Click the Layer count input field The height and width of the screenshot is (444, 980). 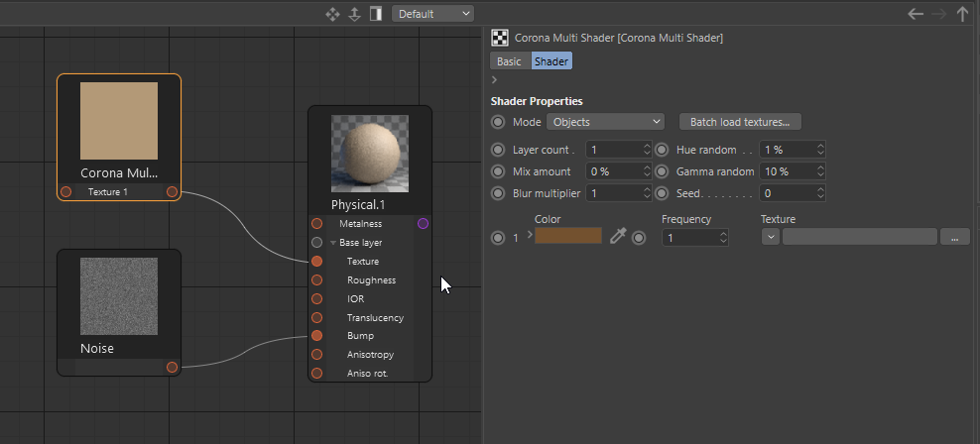click(x=614, y=150)
